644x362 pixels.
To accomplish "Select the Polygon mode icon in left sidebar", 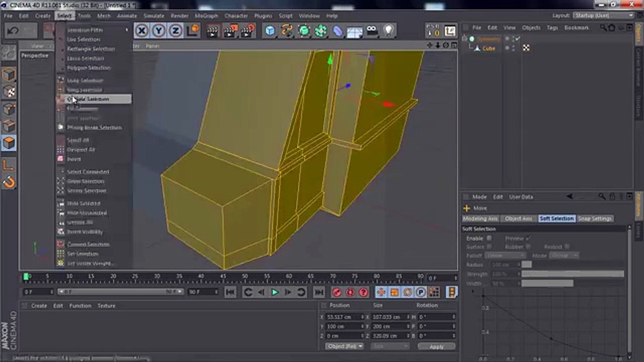I will 9,143.
